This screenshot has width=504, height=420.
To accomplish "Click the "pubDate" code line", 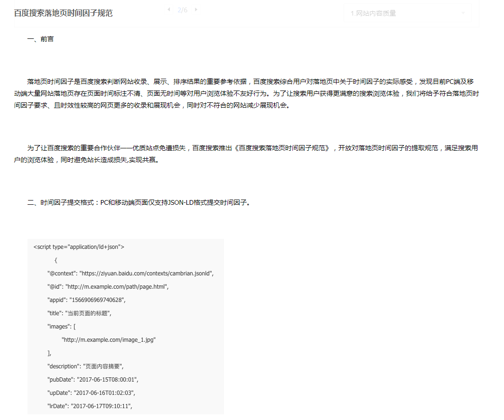I will [x=93, y=380].
